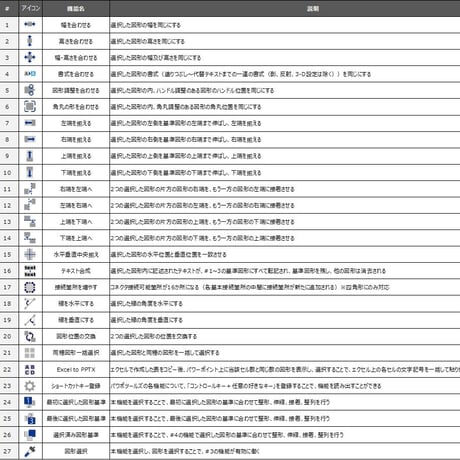Image resolution: width=460 pixels, height=460 pixels.
Task: Click the 図形選択 picker icon in row 27
Action: [30, 451]
